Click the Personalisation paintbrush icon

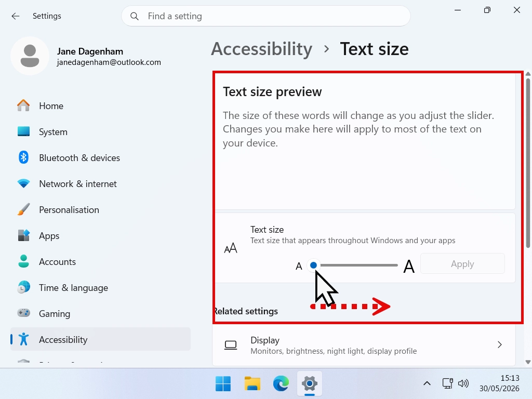click(x=23, y=209)
